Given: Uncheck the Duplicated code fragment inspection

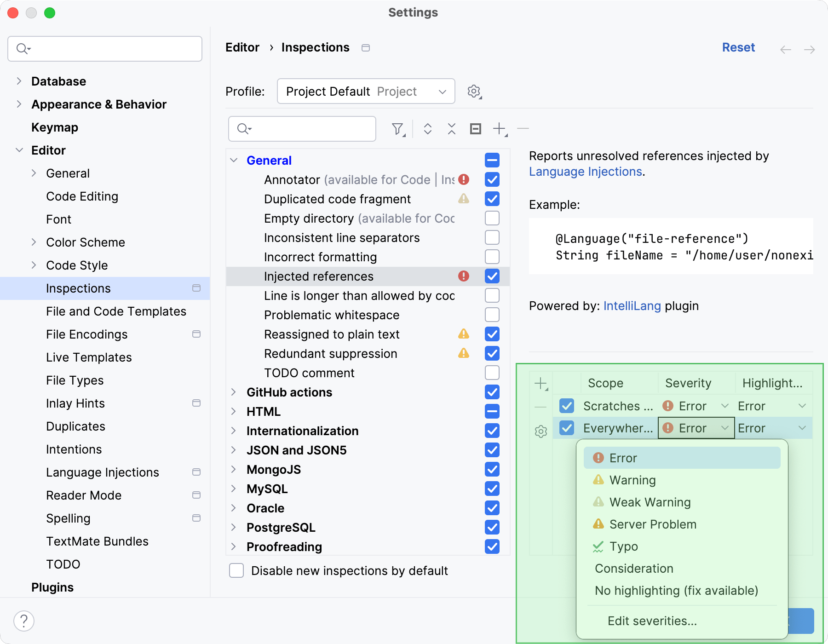Looking at the screenshot, I should 492,199.
